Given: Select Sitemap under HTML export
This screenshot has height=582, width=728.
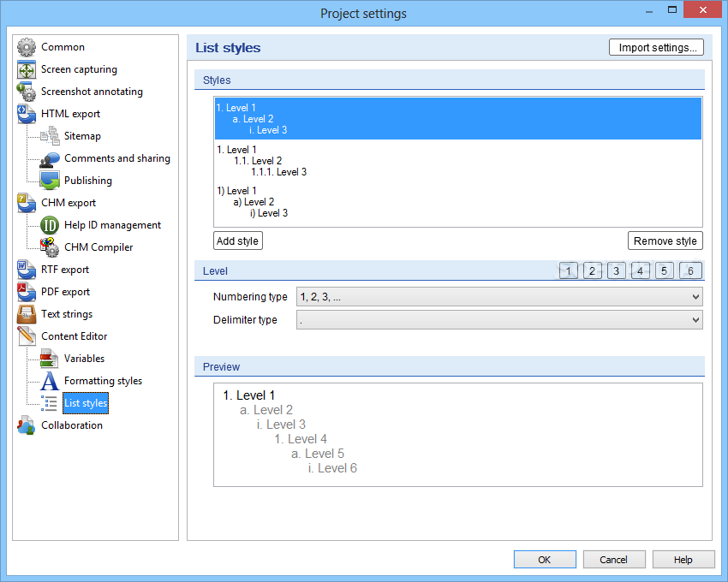Looking at the screenshot, I should click(82, 136).
